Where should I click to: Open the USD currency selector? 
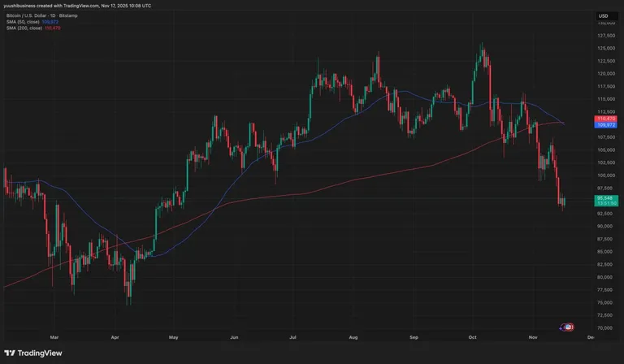604,16
